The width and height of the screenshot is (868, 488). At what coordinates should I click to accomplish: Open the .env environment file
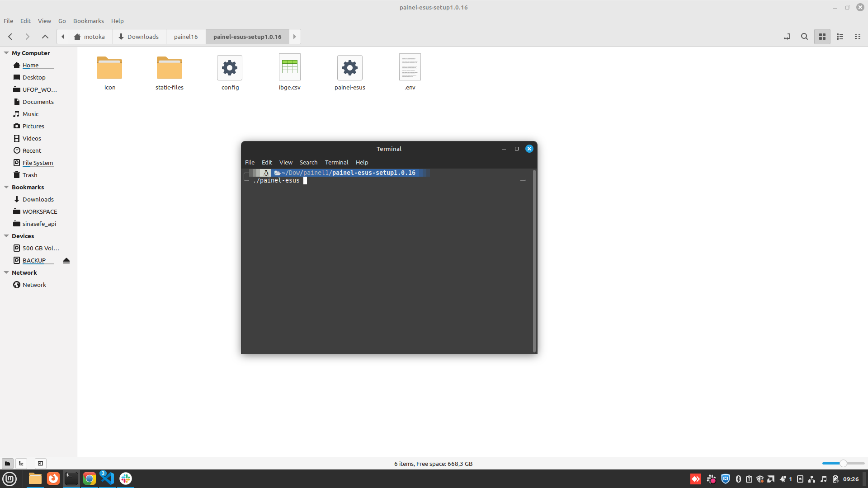pyautogui.click(x=410, y=67)
